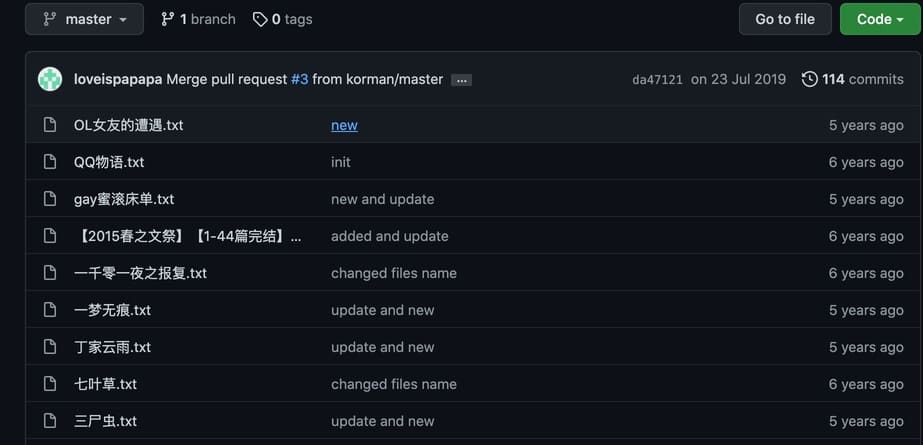Click the file icon beside OL女友的遭遇.txt
923x445 pixels.
pyautogui.click(x=50, y=125)
